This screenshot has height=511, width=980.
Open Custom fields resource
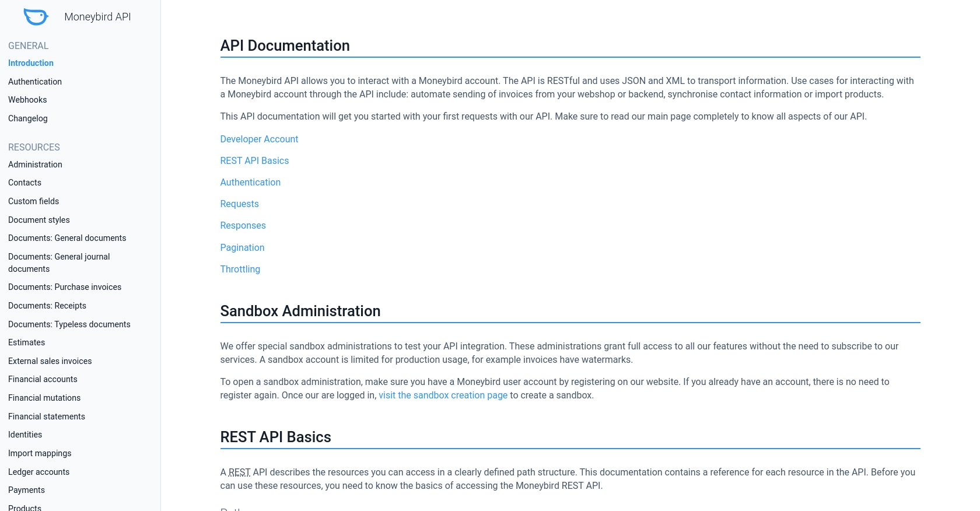click(x=33, y=201)
